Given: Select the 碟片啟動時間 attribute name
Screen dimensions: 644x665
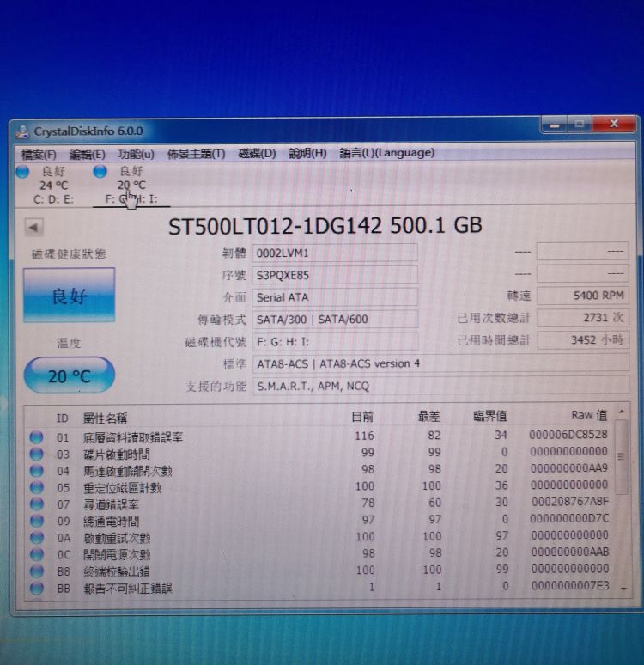Looking at the screenshot, I should [x=117, y=455].
